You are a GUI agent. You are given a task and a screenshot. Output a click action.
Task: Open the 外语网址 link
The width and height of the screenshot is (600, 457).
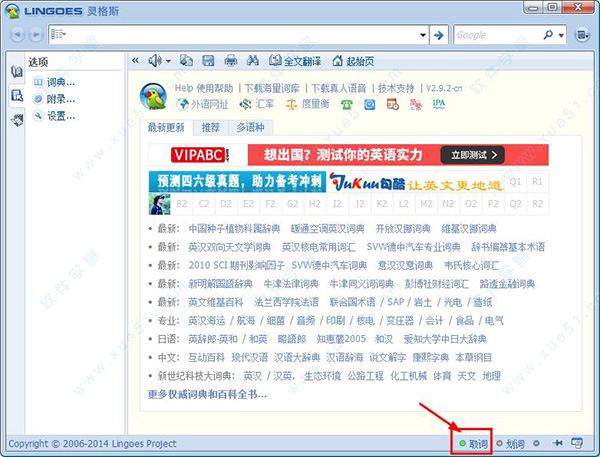pyautogui.click(x=202, y=104)
